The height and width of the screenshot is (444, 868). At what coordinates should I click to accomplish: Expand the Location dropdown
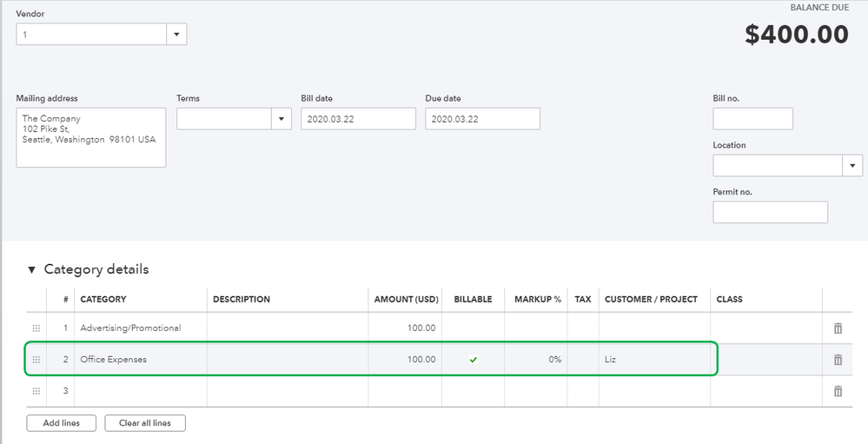852,166
